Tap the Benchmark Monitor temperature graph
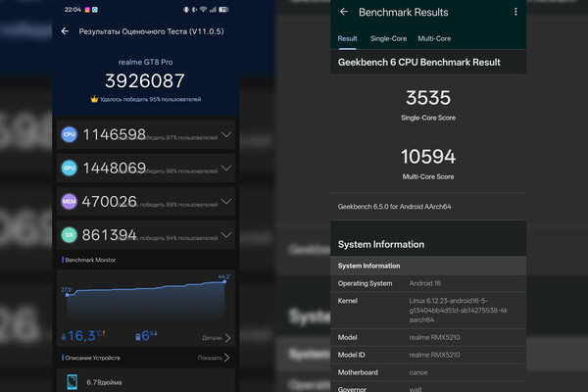588x392 pixels. (147, 299)
